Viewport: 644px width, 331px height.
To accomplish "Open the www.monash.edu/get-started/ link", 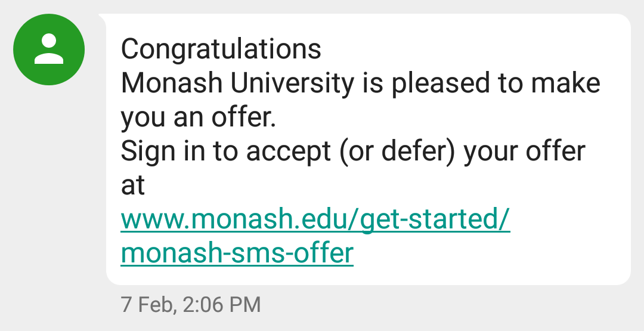I will pos(315,220).
